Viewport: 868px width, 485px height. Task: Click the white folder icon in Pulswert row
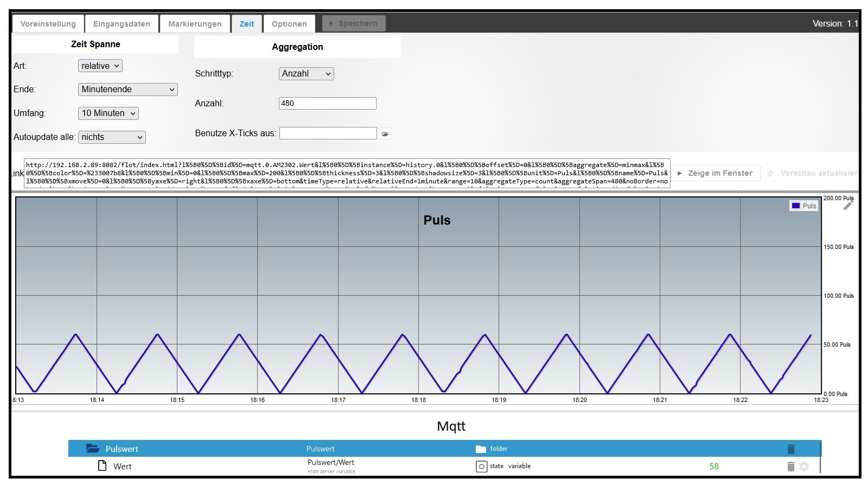pos(481,449)
